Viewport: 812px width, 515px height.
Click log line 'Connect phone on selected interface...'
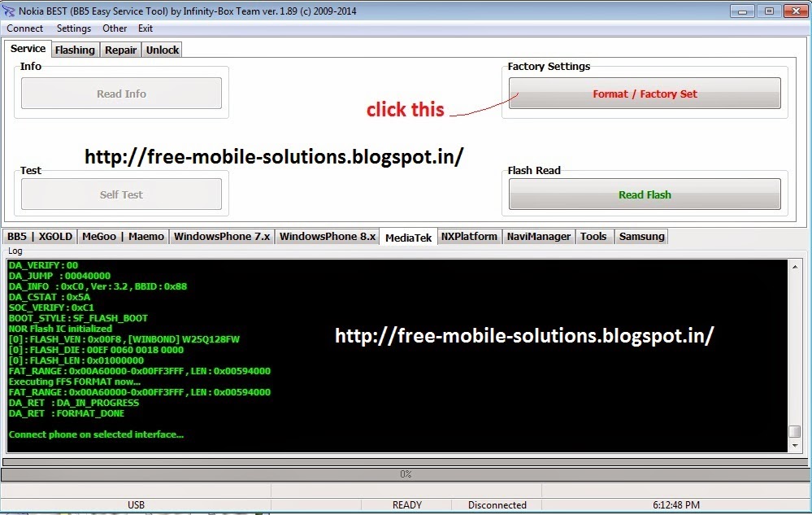click(x=96, y=434)
